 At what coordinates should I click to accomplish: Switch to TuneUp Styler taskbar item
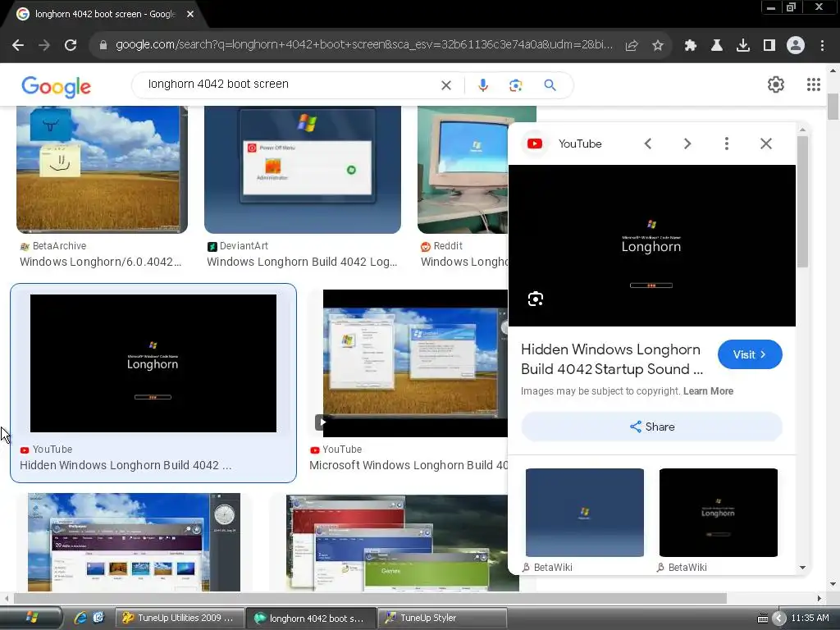[442, 619]
